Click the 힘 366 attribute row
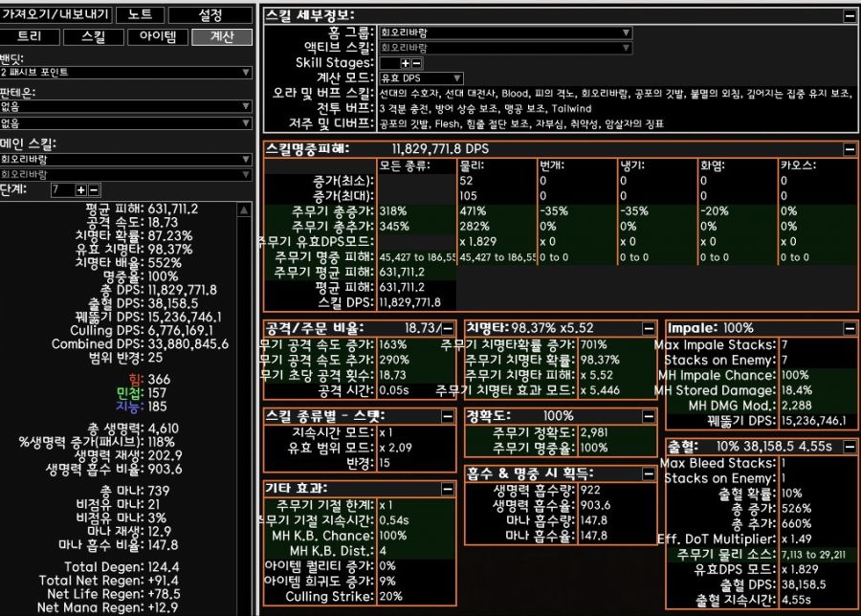This screenshot has width=861, height=616. pyautogui.click(x=149, y=380)
